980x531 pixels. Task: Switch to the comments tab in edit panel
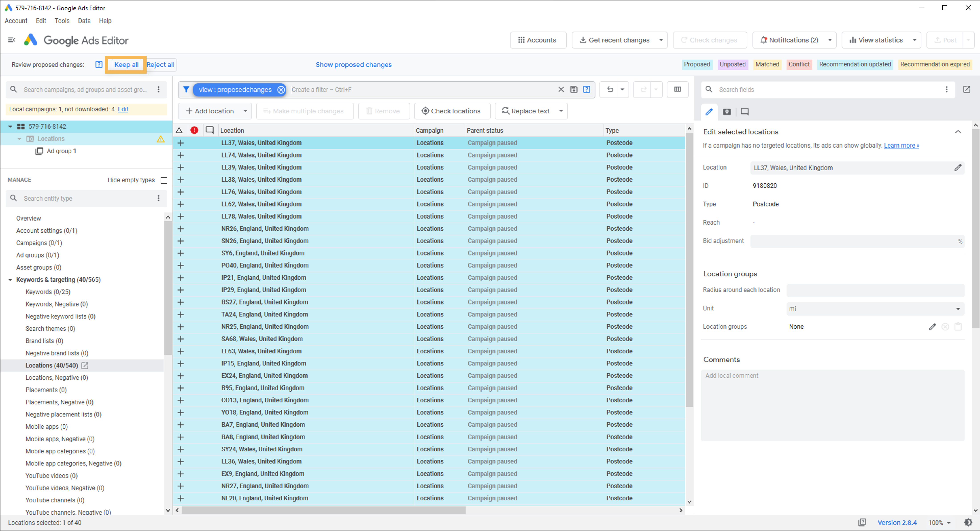[745, 112]
